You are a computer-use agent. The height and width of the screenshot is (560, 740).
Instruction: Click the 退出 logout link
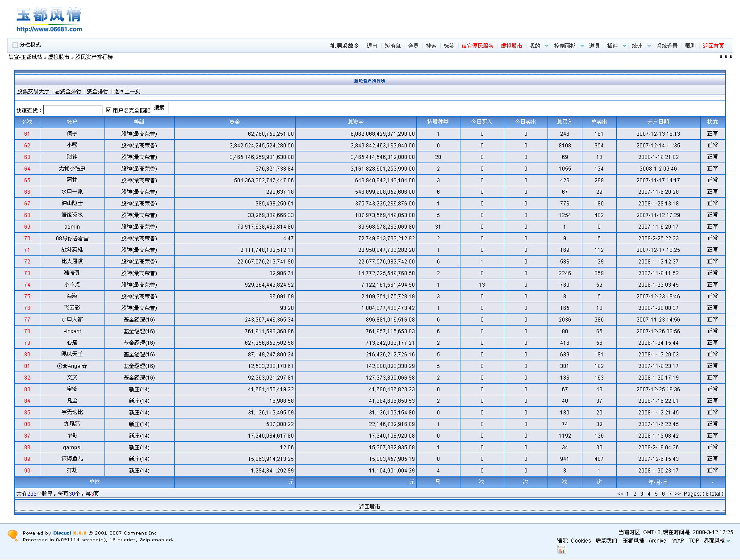(372, 46)
